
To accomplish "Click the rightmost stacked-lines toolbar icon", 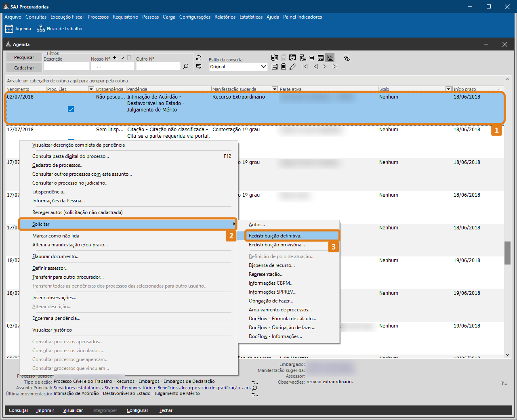I will pyautogui.click(x=347, y=58).
